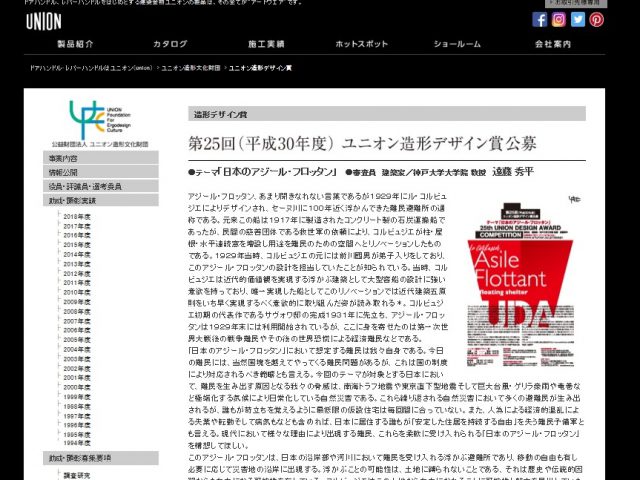This screenshot has height=480, width=640.
Task: Select 1996年度 in the sidebar
Action: [x=77, y=425]
